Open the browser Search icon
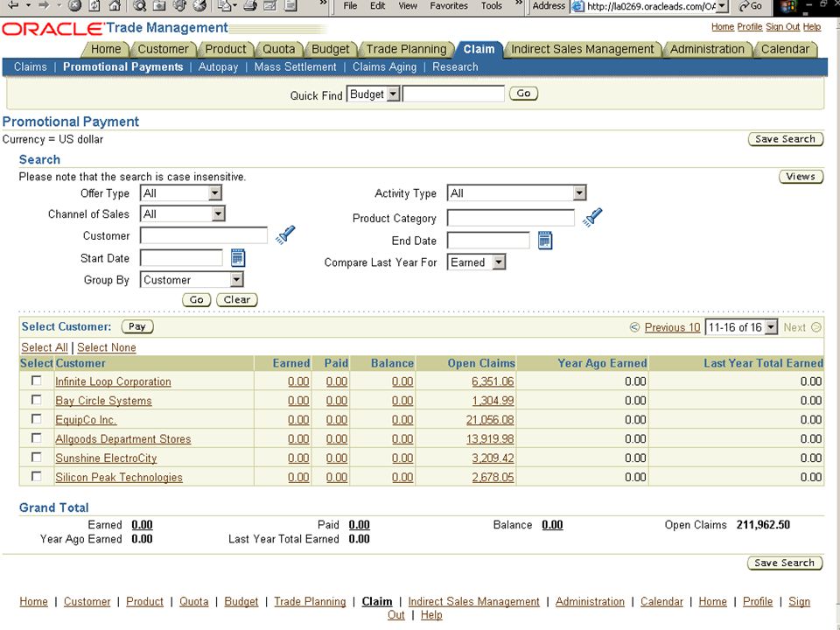The width and height of the screenshot is (840, 630). (x=140, y=5)
